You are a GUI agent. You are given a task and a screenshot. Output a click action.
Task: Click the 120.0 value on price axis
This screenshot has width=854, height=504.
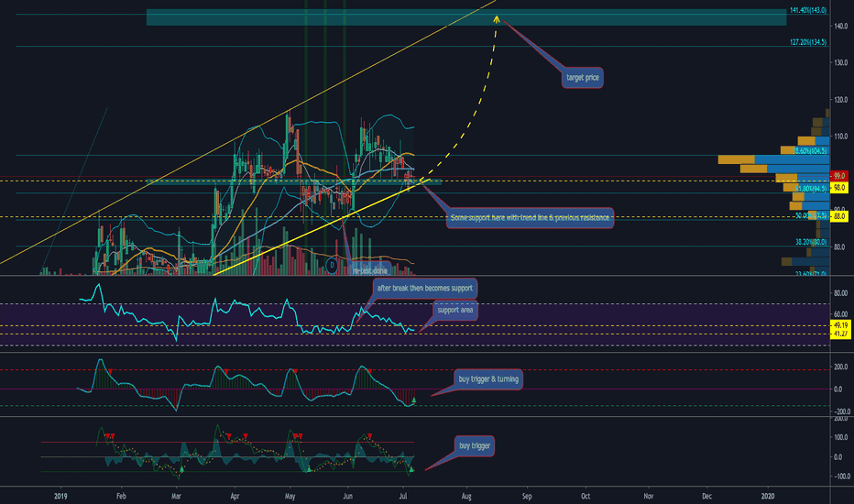coord(840,100)
